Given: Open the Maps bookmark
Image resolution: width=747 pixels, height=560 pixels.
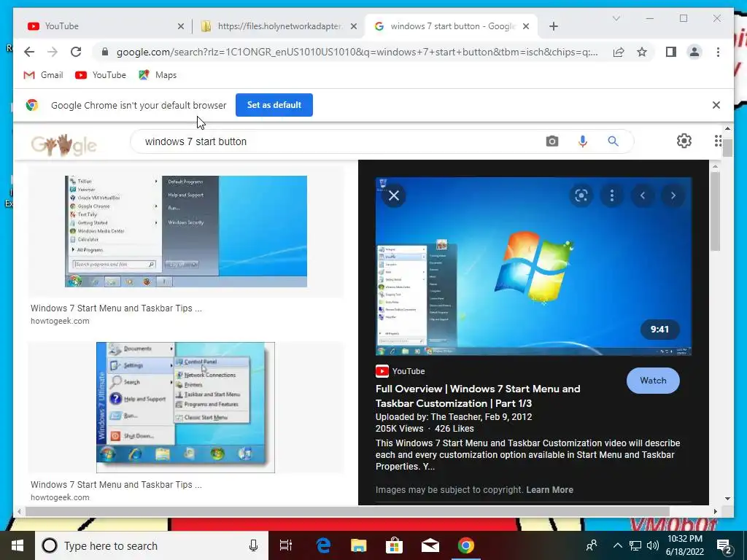Looking at the screenshot, I should coord(158,75).
